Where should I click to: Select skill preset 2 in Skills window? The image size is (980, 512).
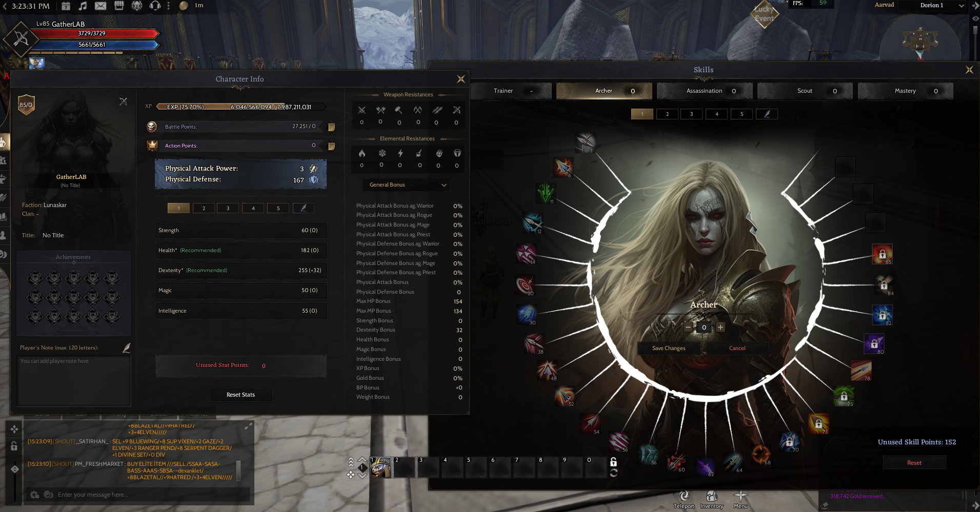(x=667, y=114)
